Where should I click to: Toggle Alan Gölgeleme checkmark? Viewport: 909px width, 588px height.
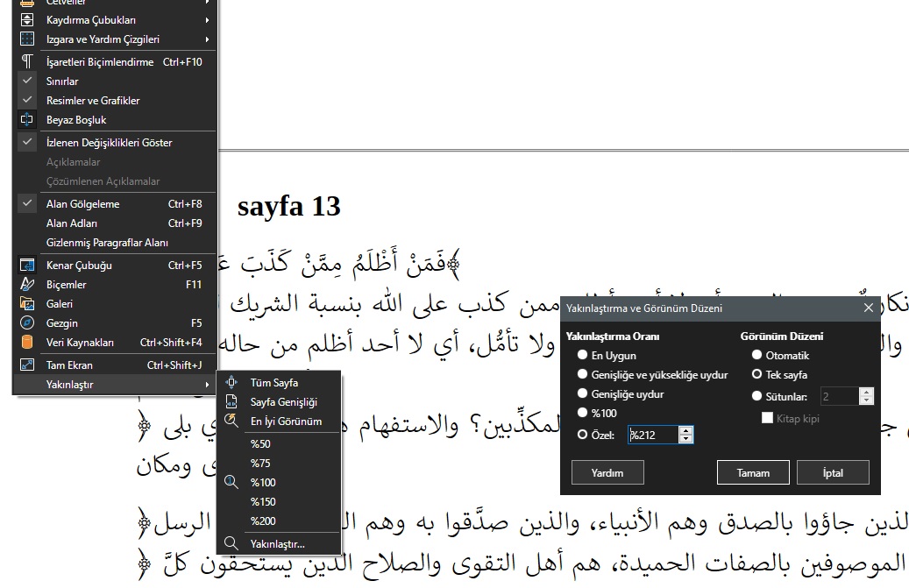tap(26, 203)
